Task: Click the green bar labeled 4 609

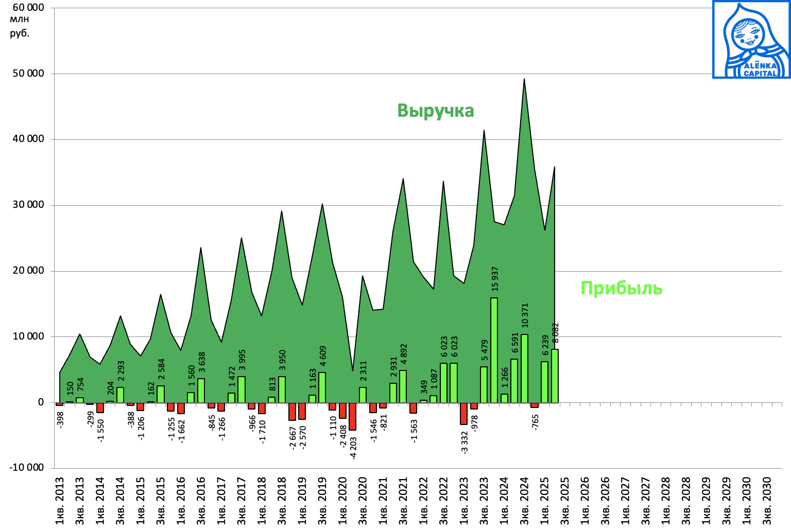Action: pyautogui.click(x=322, y=387)
